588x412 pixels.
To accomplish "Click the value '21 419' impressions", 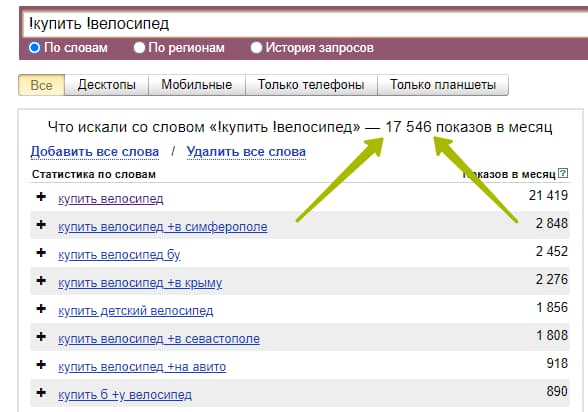I will tap(548, 195).
